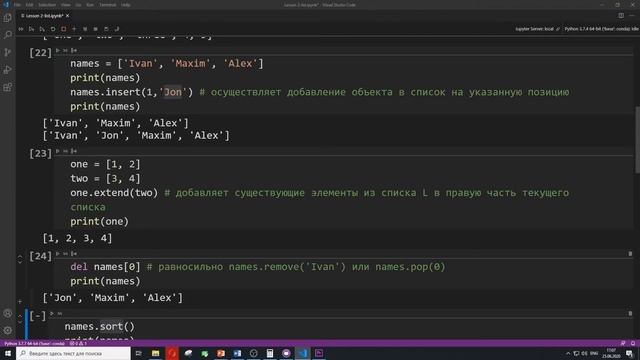
Task: Click the cell 23 execution count label
Action: [x=40, y=153]
